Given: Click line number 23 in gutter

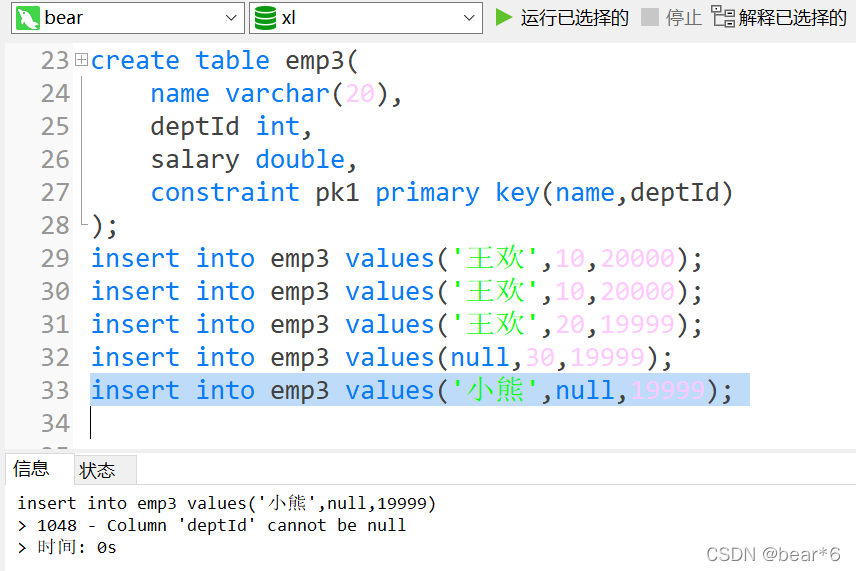Looking at the screenshot, I should 55,61.
